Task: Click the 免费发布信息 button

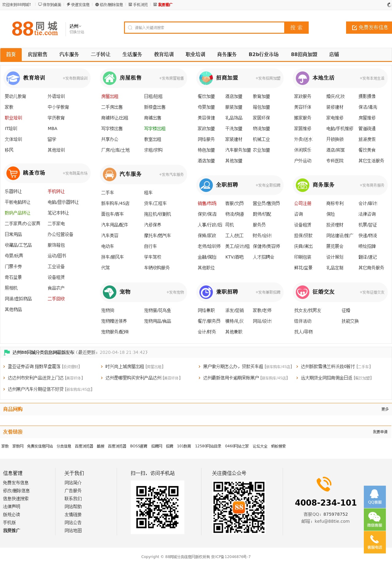Action: tap(370, 28)
